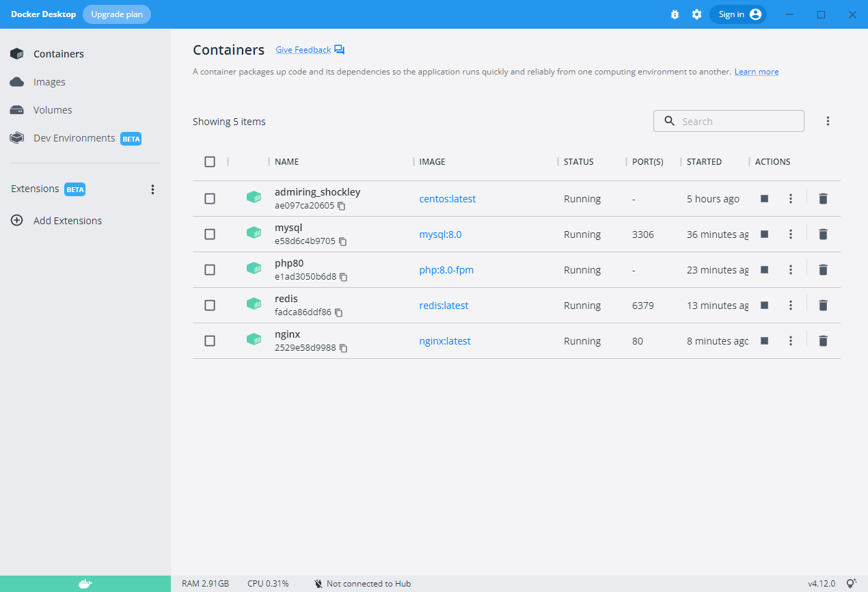868x592 pixels.
Task: Open more actions for php80 container
Action: pyautogui.click(x=791, y=269)
